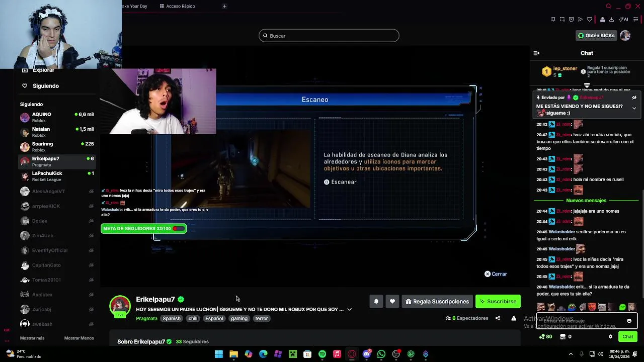644x362 pixels.
Task: Click the ad-blocker shield icon in toolbar
Action: pos(571,20)
